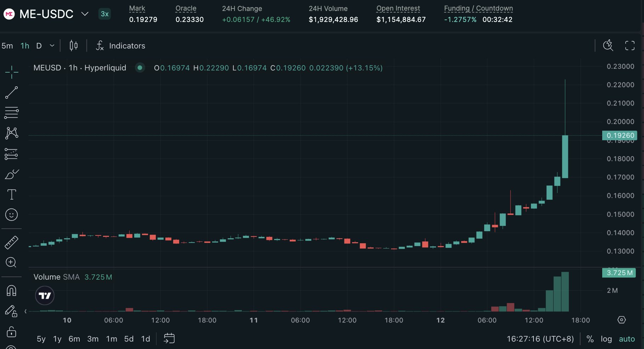Toggle auto scale for the price axis

pos(627,339)
